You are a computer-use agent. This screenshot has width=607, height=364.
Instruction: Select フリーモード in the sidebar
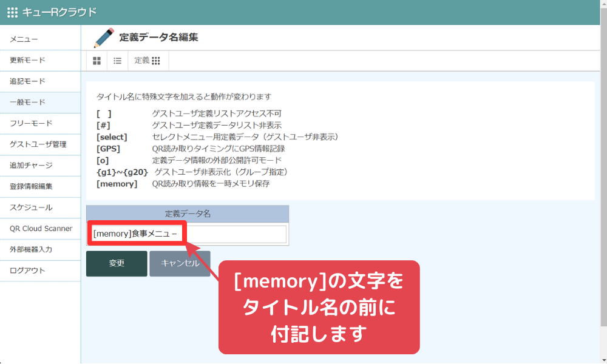(40, 123)
